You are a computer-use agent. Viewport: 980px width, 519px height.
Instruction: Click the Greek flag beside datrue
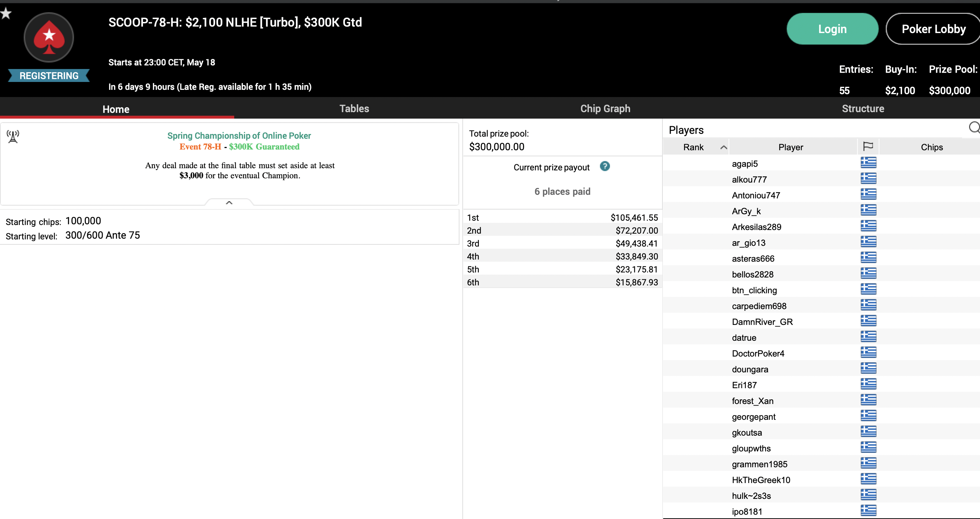pyautogui.click(x=868, y=336)
